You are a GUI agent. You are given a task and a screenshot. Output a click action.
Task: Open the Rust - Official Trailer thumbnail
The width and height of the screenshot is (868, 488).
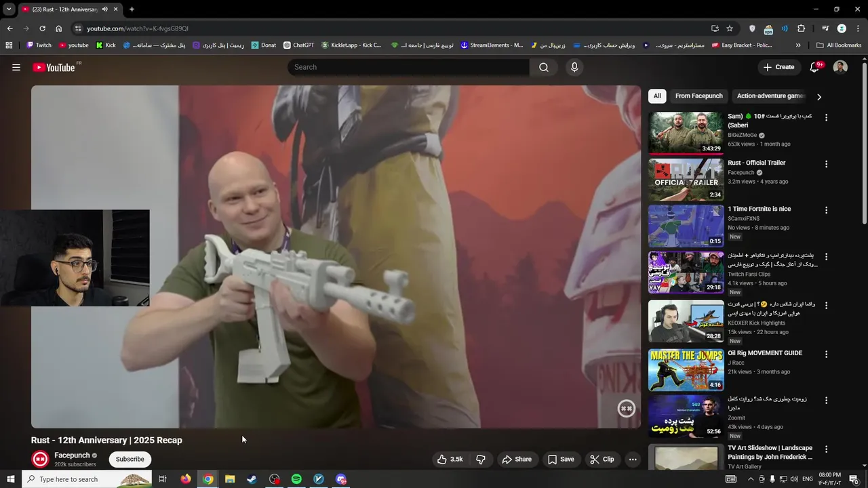coord(686,180)
